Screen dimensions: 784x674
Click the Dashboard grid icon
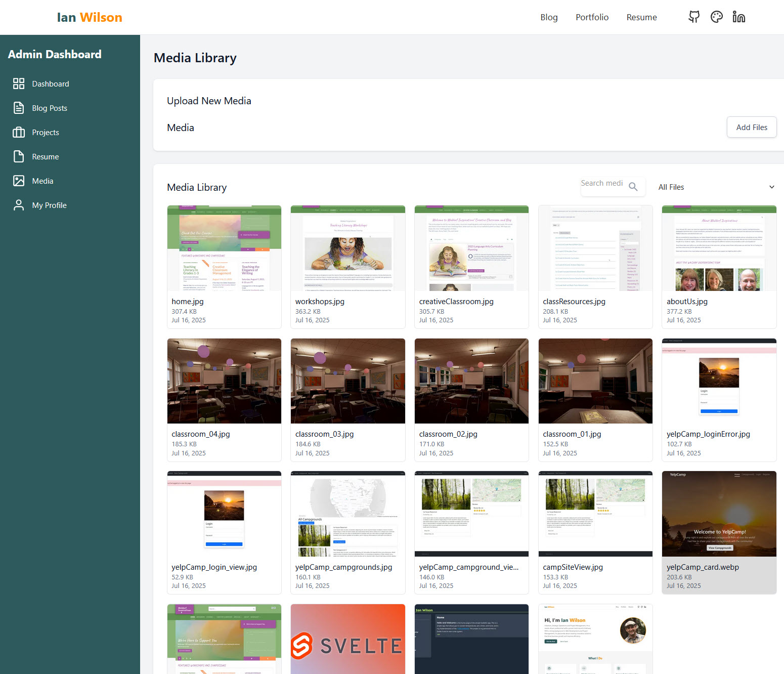19,83
